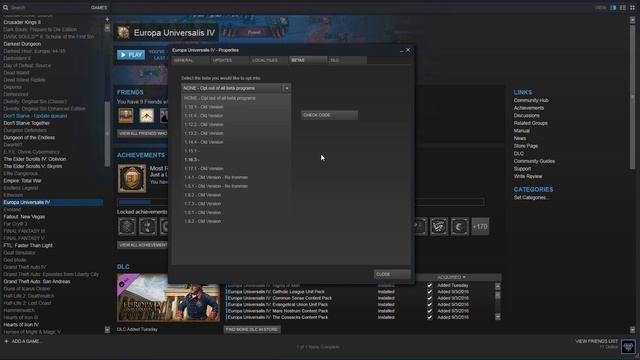Click the plus icon beside Add a Game
This screenshot has width=640, height=360.
click(x=6, y=341)
